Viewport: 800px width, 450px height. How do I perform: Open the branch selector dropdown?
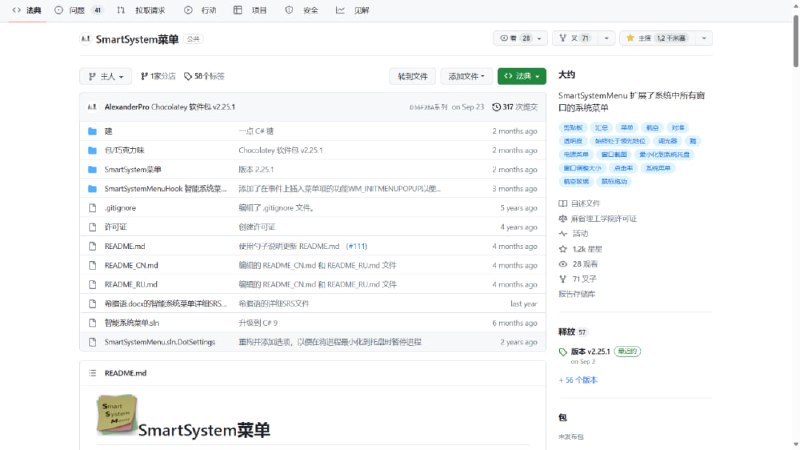point(106,76)
